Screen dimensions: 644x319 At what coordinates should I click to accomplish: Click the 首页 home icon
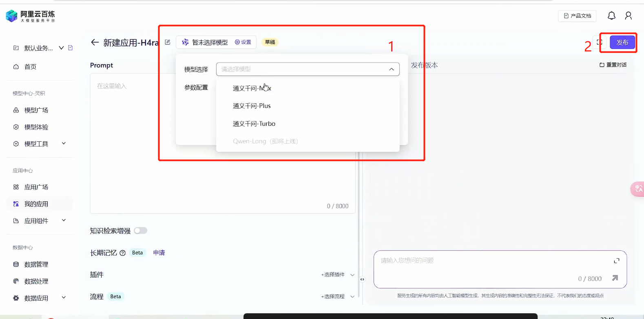16,67
